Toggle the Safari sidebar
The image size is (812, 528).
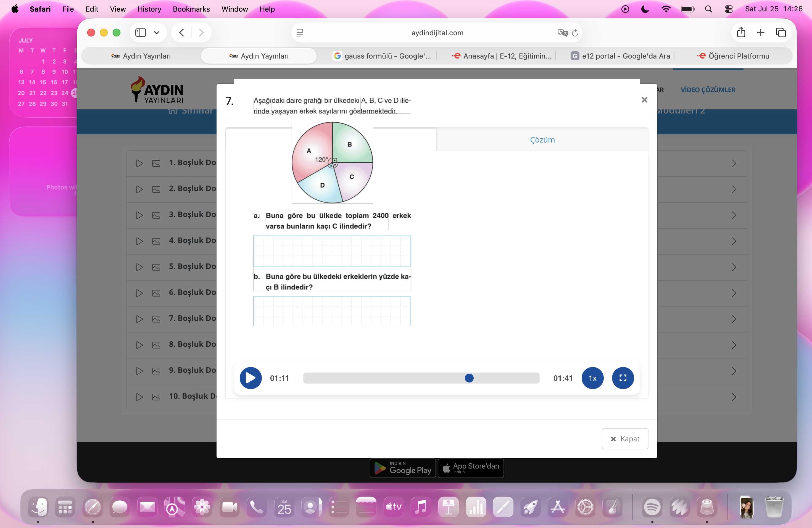(141, 33)
